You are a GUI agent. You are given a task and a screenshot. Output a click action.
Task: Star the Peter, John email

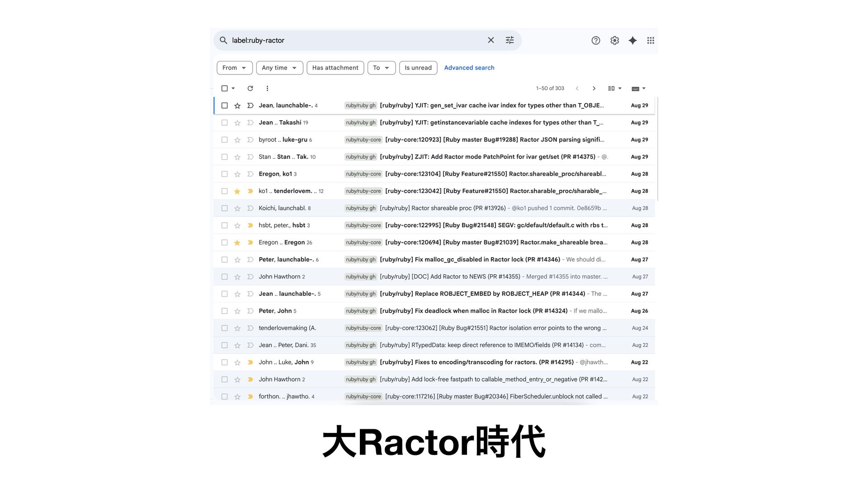237,311
